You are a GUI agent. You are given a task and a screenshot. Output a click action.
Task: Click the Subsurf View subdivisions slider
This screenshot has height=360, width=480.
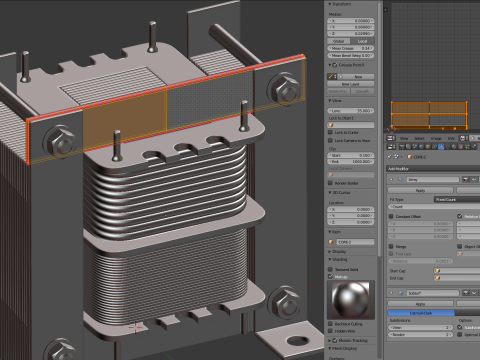[420, 328]
